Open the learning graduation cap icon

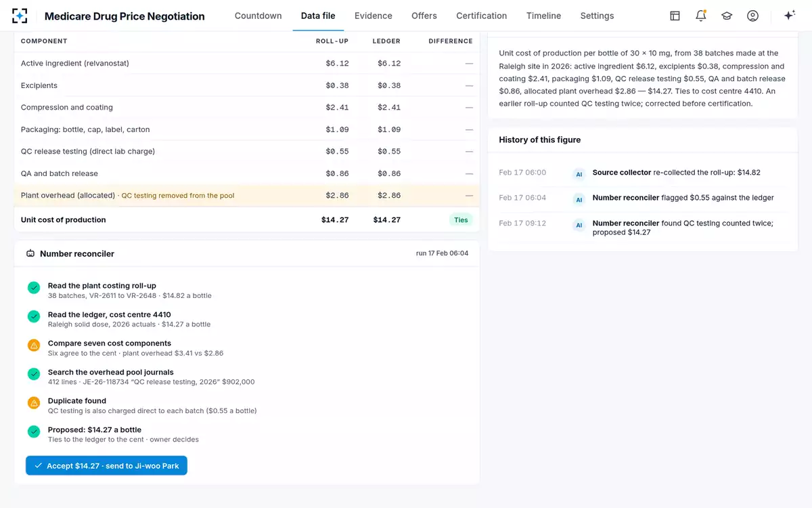point(727,16)
